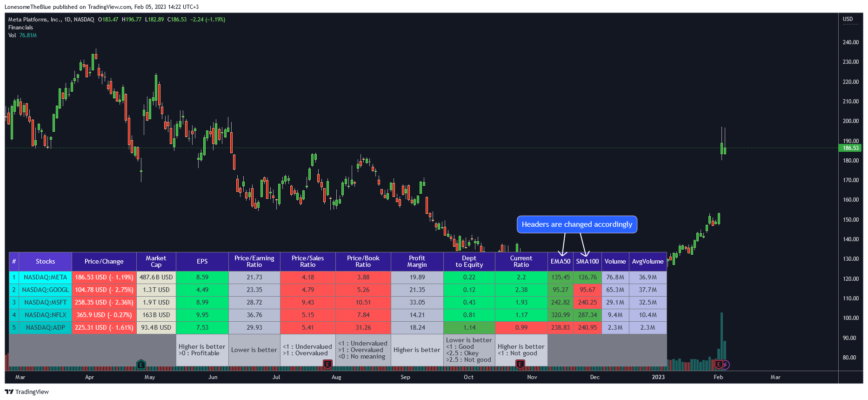The width and height of the screenshot is (868, 400).
Task: Click the '>2.5 : Not good' Dept to Equity note
Action: point(468,360)
